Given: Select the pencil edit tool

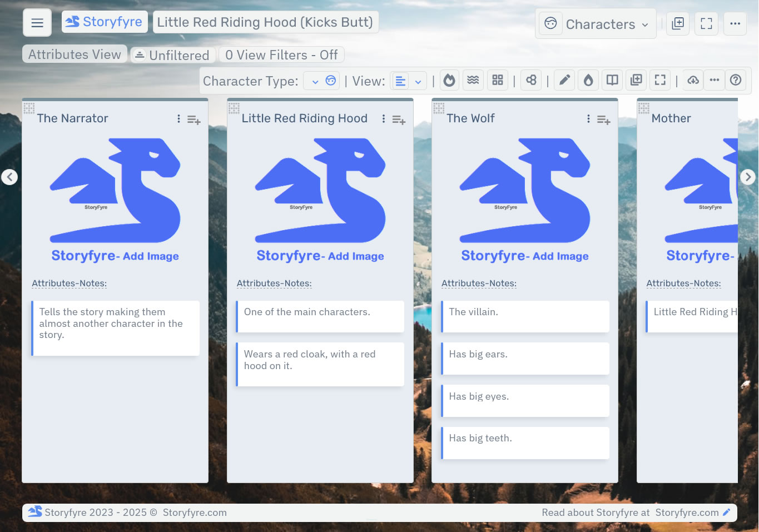Looking at the screenshot, I should pos(564,79).
